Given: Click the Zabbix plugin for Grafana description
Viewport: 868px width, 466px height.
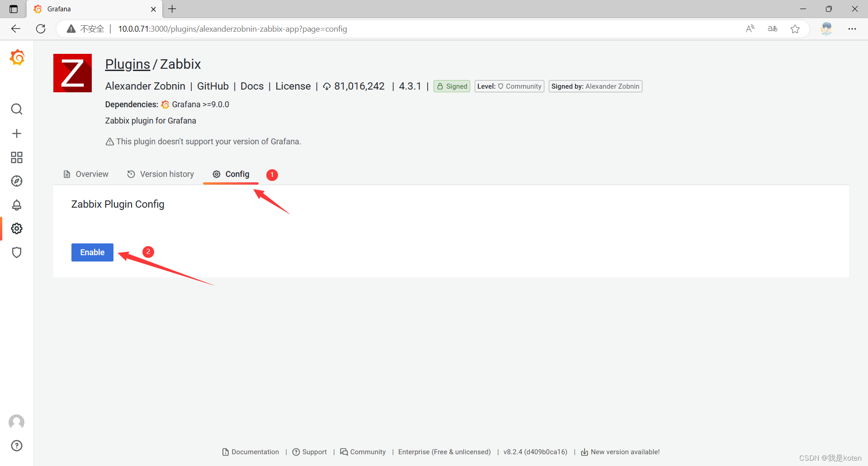Looking at the screenshot, I should 151,121.
